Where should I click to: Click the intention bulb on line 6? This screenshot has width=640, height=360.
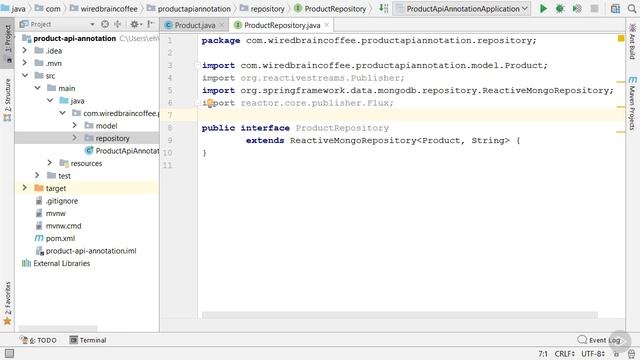[209, 103]
